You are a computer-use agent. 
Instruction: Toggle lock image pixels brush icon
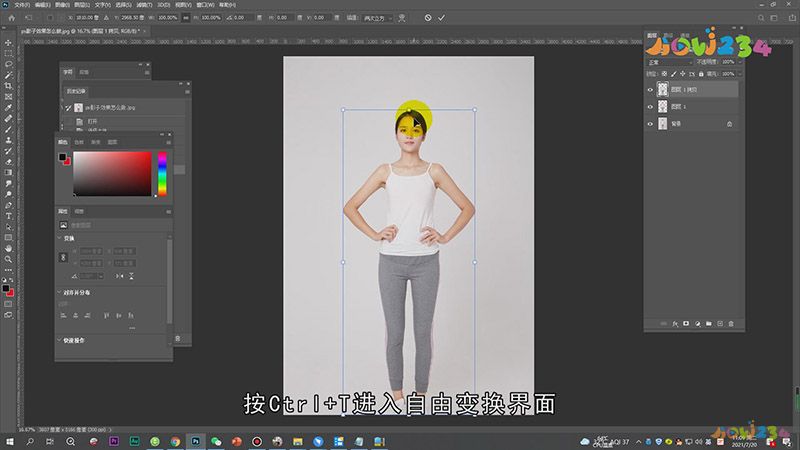coord(673,74)
